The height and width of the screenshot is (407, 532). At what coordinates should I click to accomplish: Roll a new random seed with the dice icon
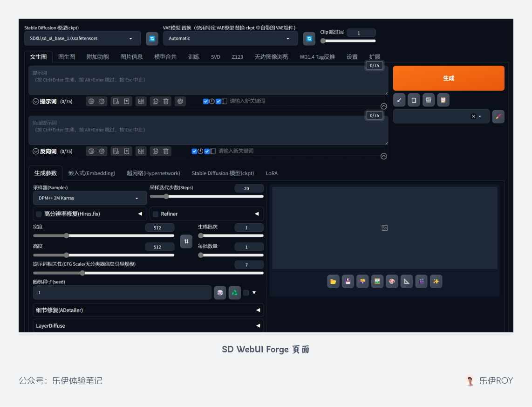coord(220,292)
